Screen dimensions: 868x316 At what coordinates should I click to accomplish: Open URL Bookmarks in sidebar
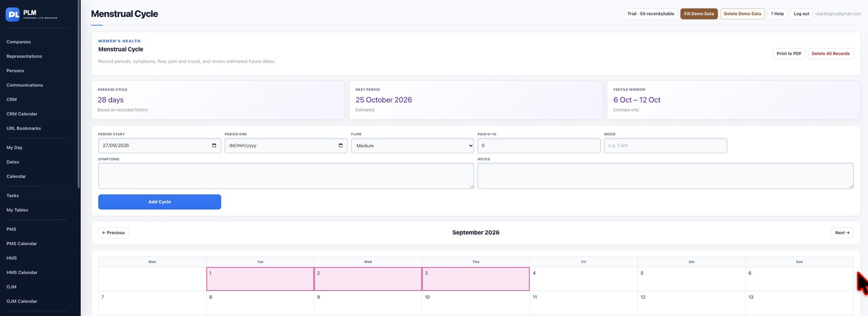(24, 128)
